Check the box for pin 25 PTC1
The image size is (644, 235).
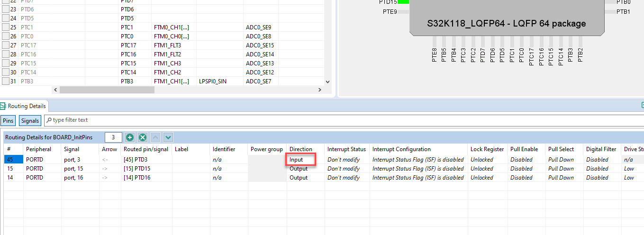(x=6, y=27)
